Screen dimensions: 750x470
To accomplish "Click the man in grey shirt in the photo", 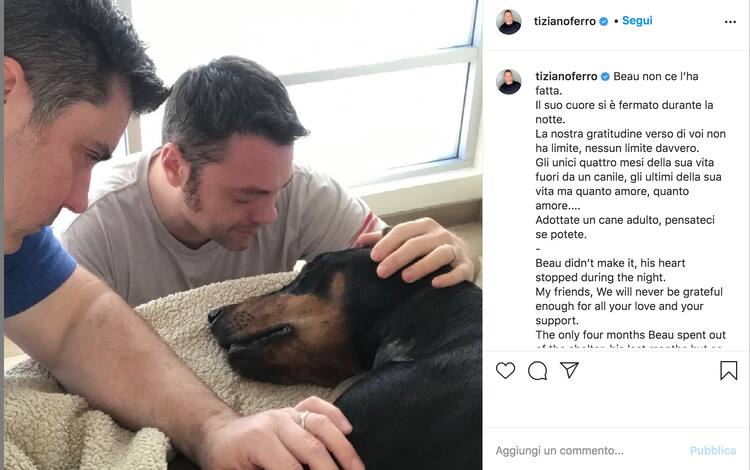I will pyautogui.click(x=225, y=191).
